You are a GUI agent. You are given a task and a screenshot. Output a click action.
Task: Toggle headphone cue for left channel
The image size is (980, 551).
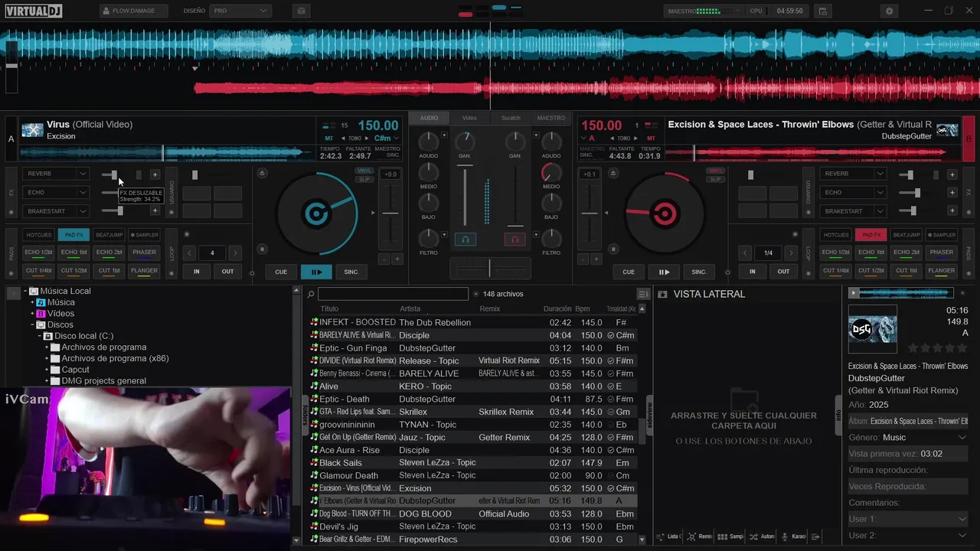click(x=465, y=240)
